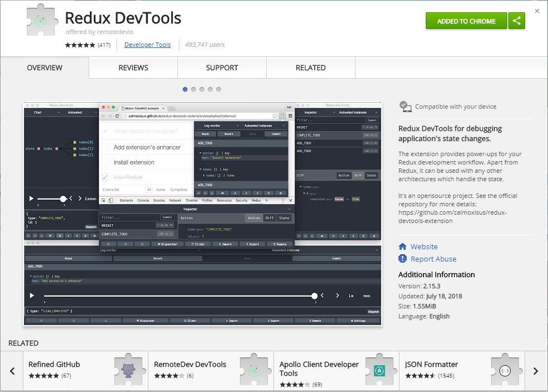The width and height of the screenshot is (548, 392).
Task: Switch to the REVIEWS tab
Action: pos(133,67)
